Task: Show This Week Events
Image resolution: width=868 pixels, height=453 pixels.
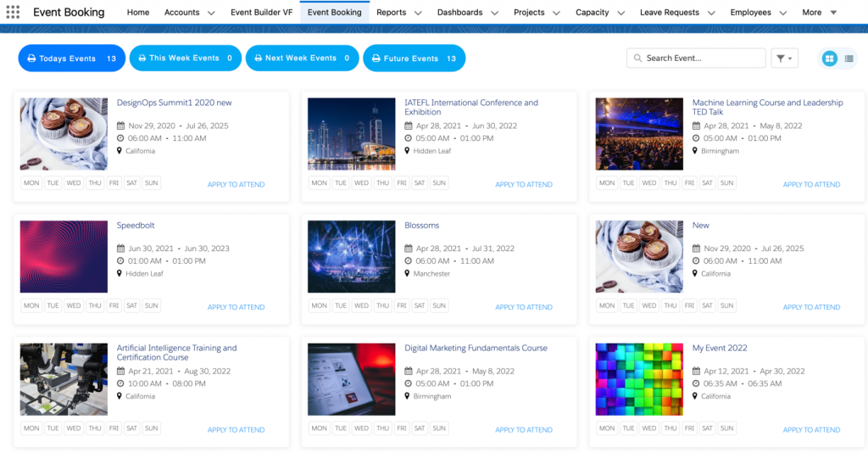Action: point(184,59)
